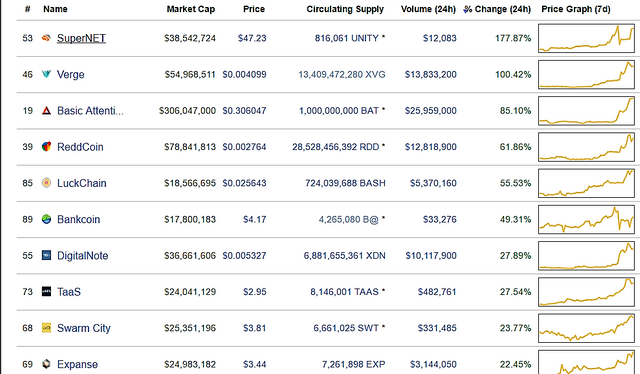This screenshot has height=374, width=640.
Task: Click the TaaS logo icon
Action: [x=47, y=292]
